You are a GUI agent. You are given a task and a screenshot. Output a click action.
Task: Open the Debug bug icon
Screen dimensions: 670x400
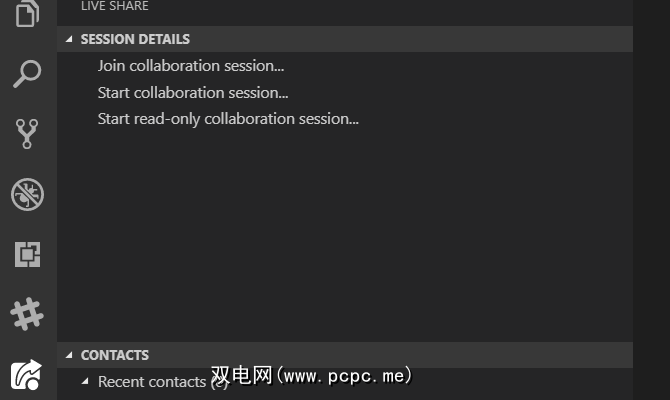coord(27,194)
